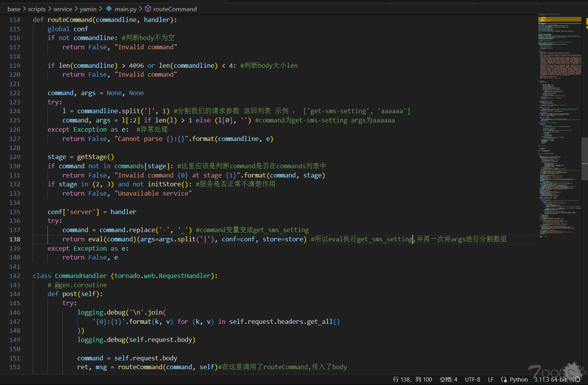This screenshot has height=385, width=588.
Task: Change the LF end-of-line sequence
Action: tap(491, 379)
